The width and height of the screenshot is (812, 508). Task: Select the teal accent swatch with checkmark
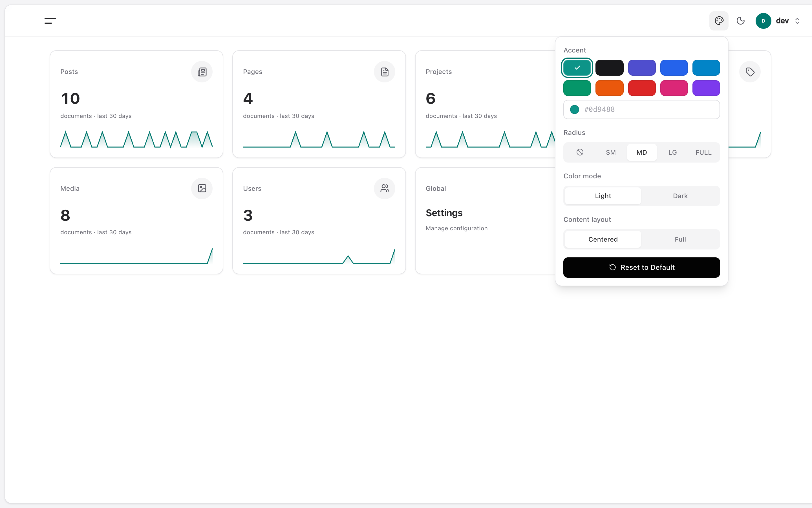point(577,68)
